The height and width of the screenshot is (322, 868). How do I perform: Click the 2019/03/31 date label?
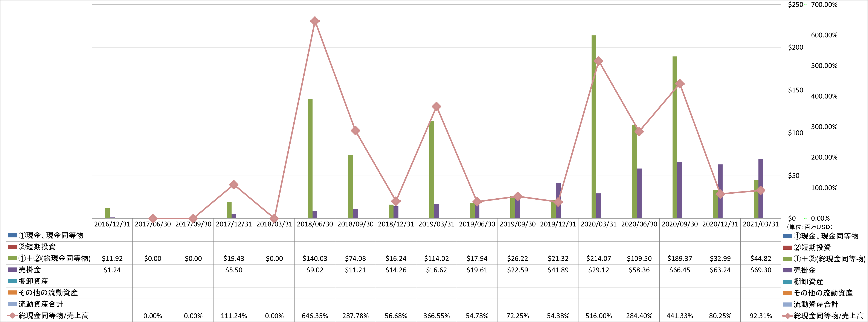coord(436,224)
